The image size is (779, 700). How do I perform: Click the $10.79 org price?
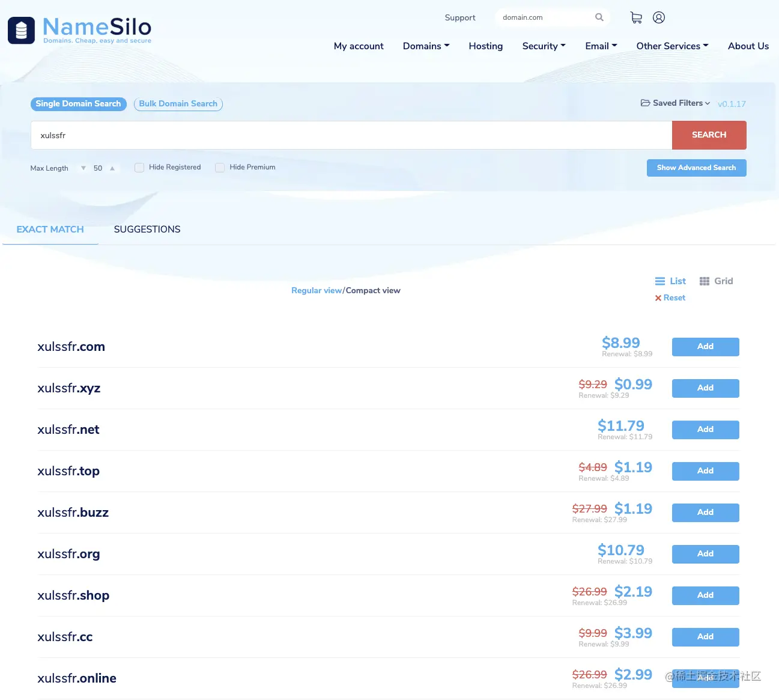[x=621, y=550]
